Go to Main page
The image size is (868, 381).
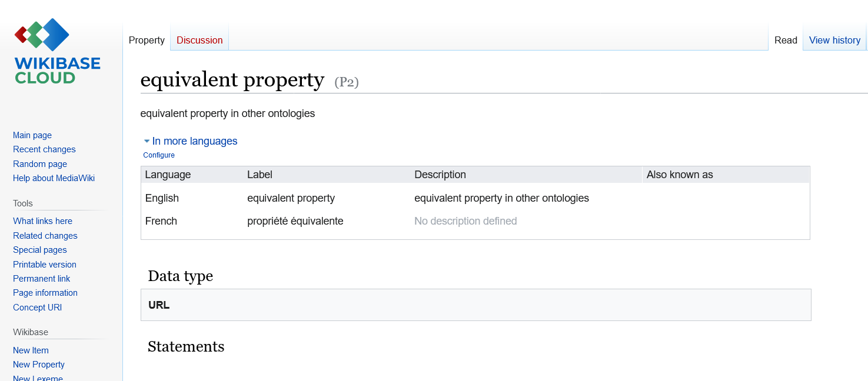(32, 135)
